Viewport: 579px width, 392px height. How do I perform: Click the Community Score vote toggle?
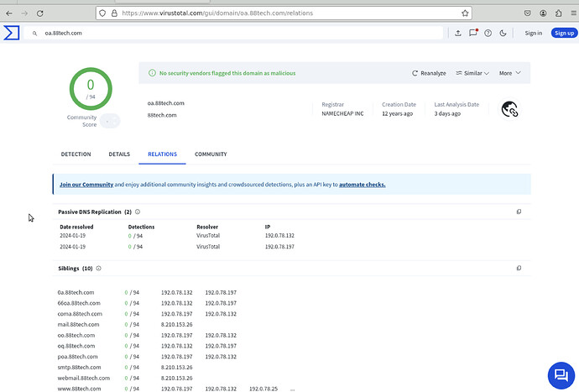click(x=109, y=121)
